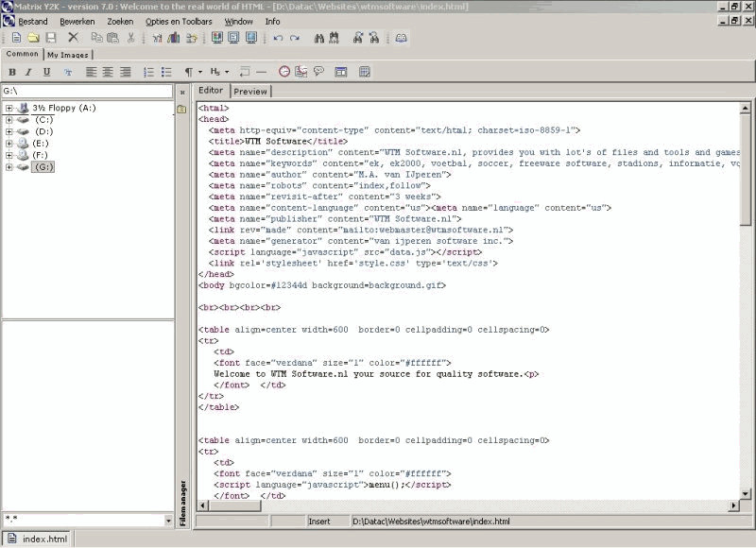Viewport: 756px width, 548px height.
Task: Insert a bulleted list
Action: pos(166,72)
